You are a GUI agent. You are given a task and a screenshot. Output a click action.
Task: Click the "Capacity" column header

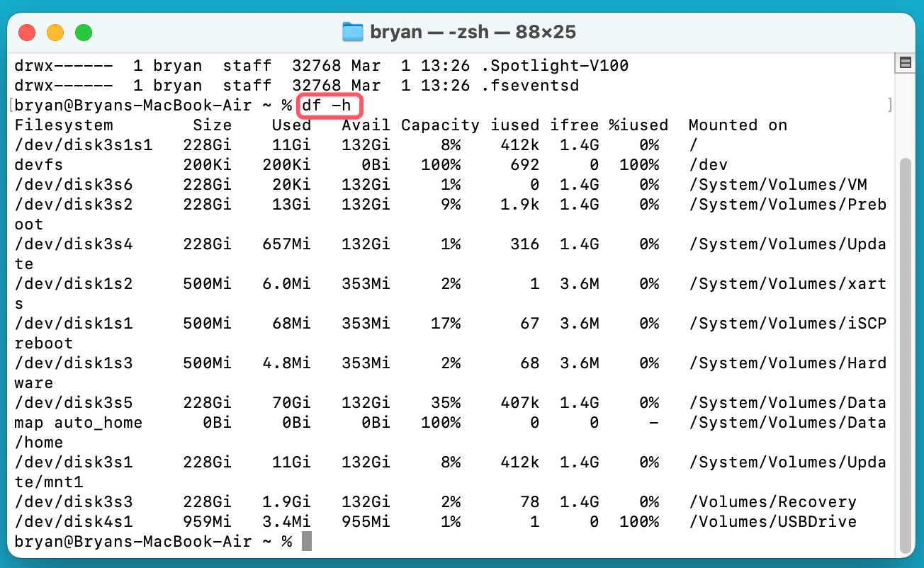440,125
